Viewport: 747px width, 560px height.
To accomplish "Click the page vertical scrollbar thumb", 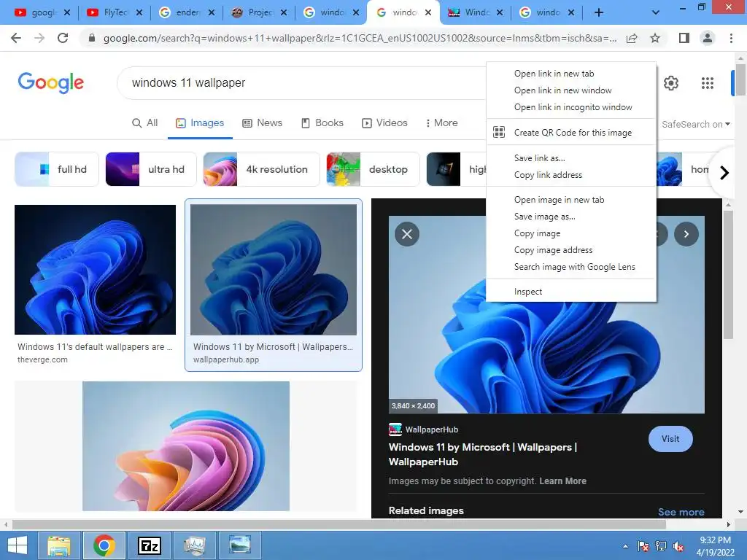I will 740,79.
